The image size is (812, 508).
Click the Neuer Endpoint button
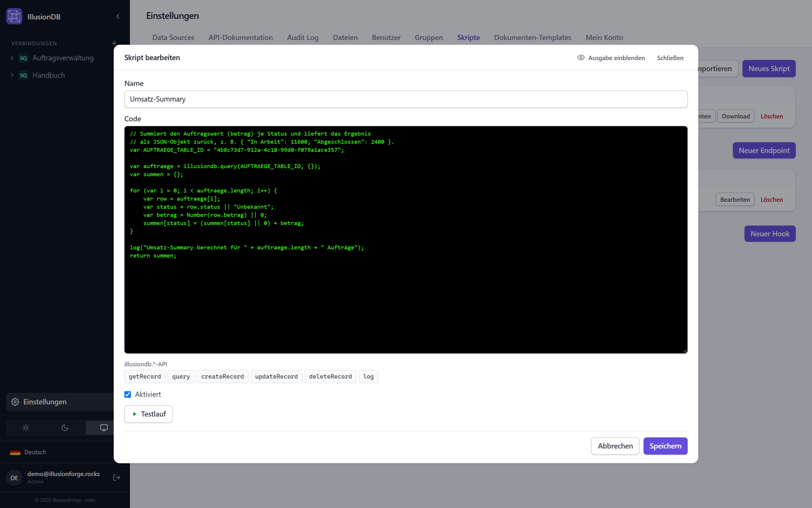pyautogui.click(x=764, y=150)
